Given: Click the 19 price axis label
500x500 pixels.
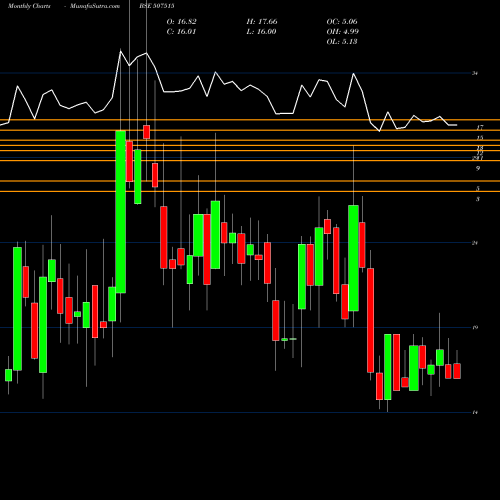Looking at the screenshot, I should click(x=475, y=328).
